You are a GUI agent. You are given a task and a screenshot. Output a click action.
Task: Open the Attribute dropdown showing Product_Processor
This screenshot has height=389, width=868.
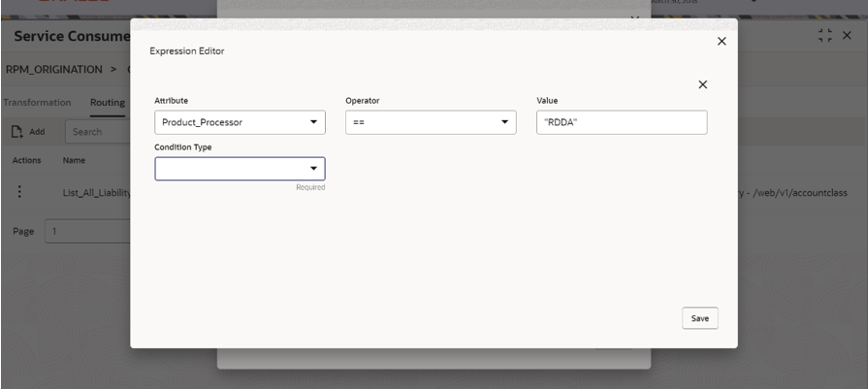tap(240, 122)
